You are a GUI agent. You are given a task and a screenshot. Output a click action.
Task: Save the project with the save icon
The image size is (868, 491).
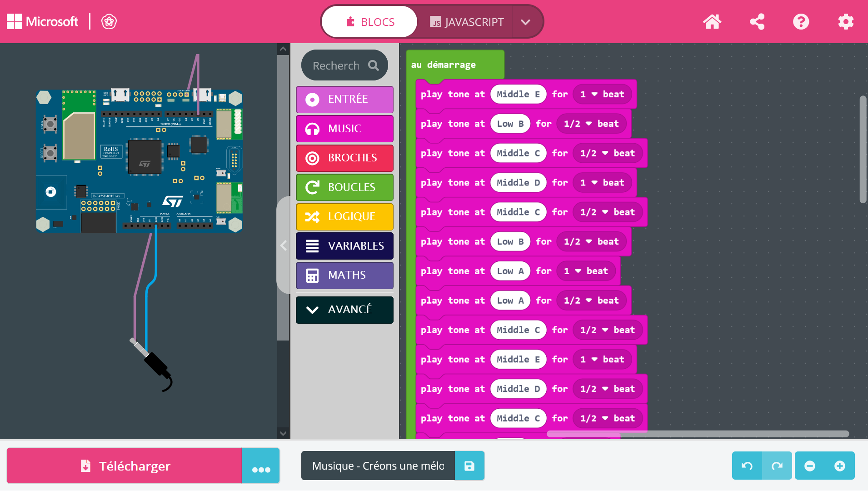click(x=469, y=466)
